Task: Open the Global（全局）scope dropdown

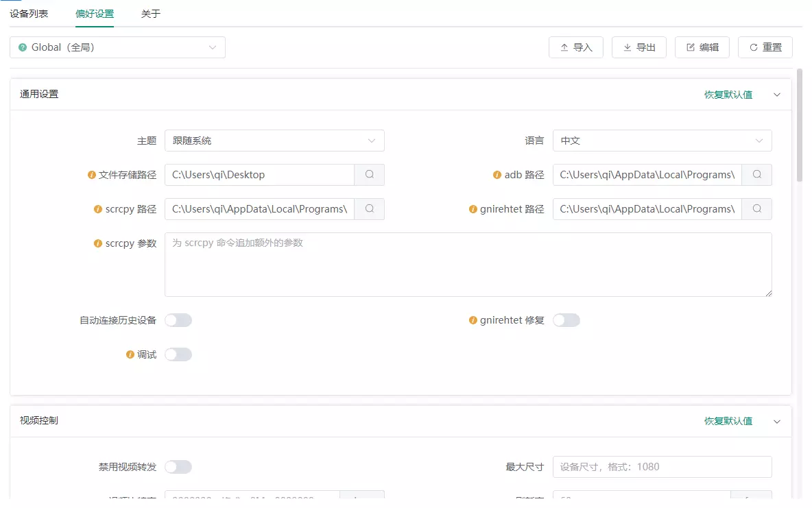Action: [117, 47]
